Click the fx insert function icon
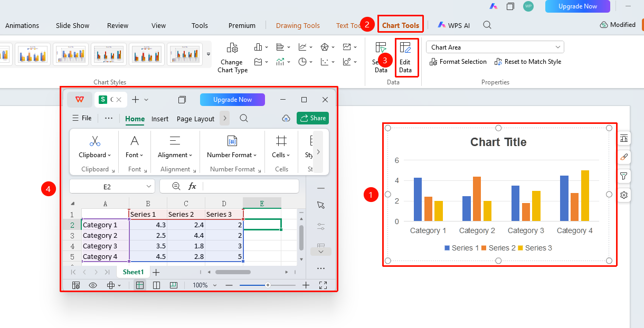 pos(192,186)
